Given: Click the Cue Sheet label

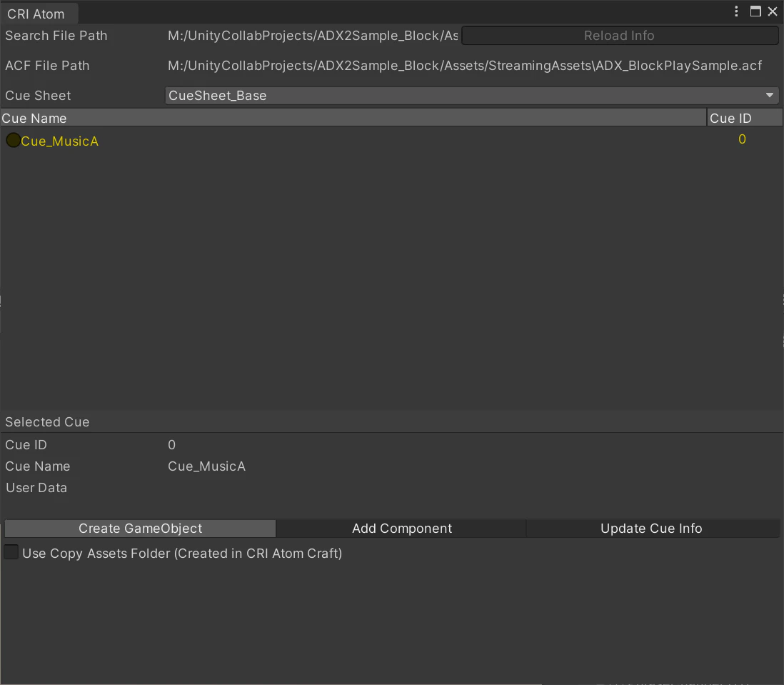Looking at the screenshot, I should [38, 96].
